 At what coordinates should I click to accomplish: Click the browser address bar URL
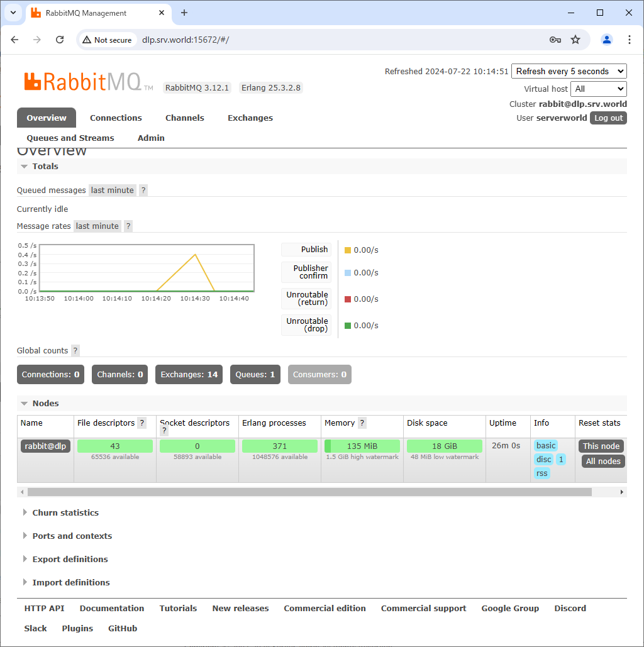pos(186,40)
